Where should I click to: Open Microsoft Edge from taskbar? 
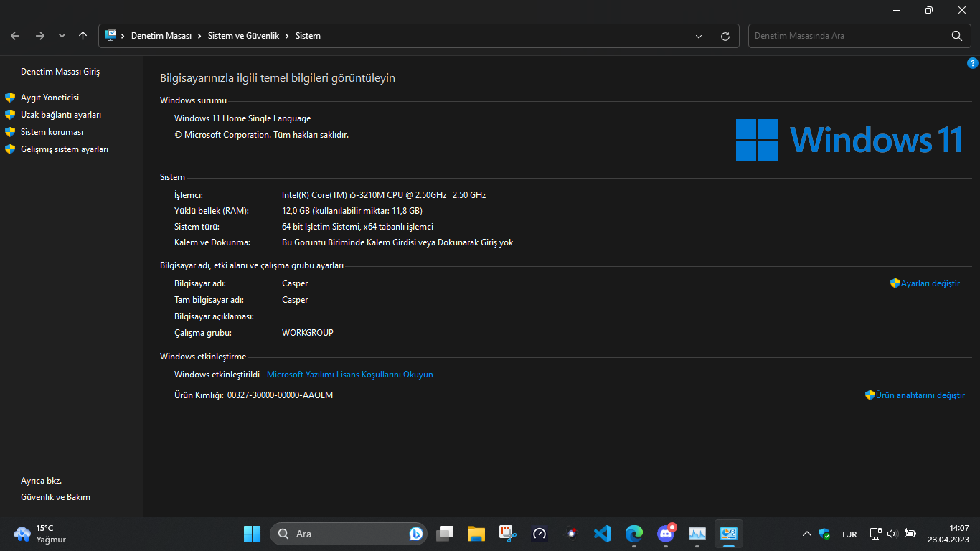pyautogui.click(x=634, y=534)
